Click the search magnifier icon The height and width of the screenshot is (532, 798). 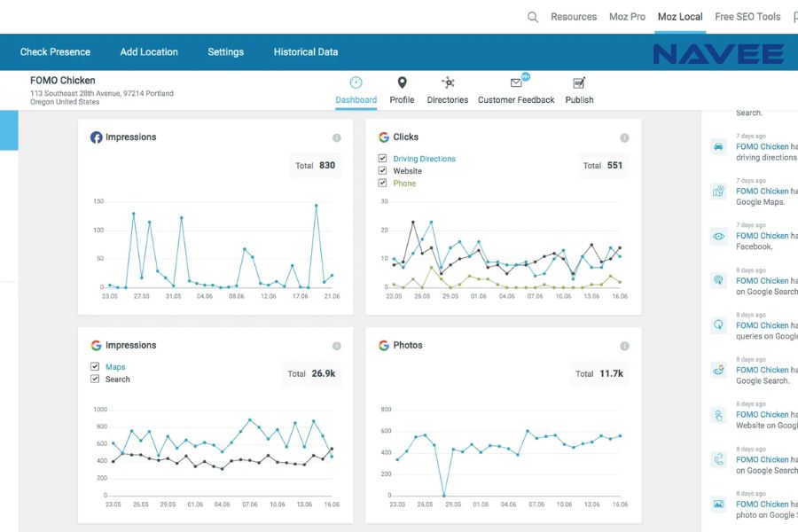point(532,18)
